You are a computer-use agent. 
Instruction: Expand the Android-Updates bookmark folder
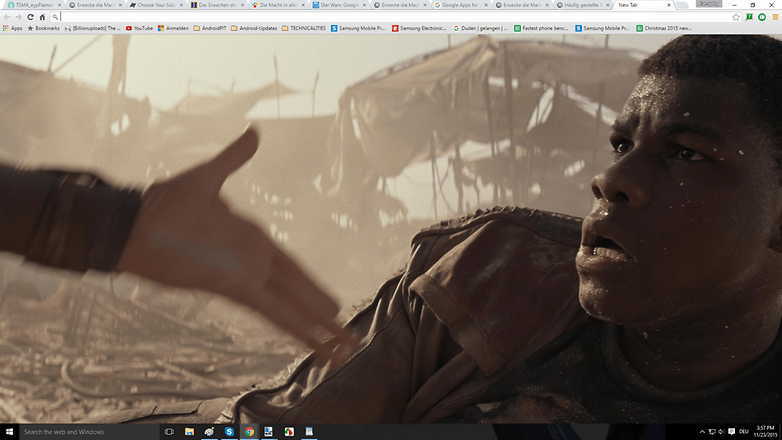[x=254, y=28]
